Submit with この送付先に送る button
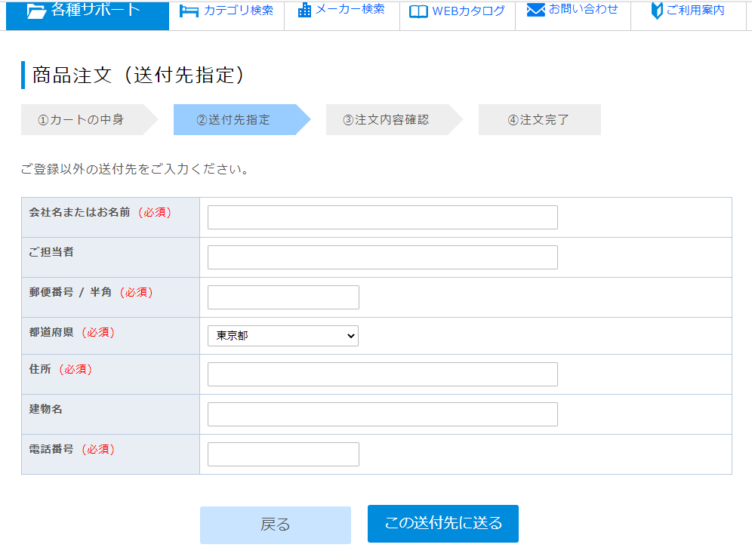 pyautogui.click(x=443, y=524)
